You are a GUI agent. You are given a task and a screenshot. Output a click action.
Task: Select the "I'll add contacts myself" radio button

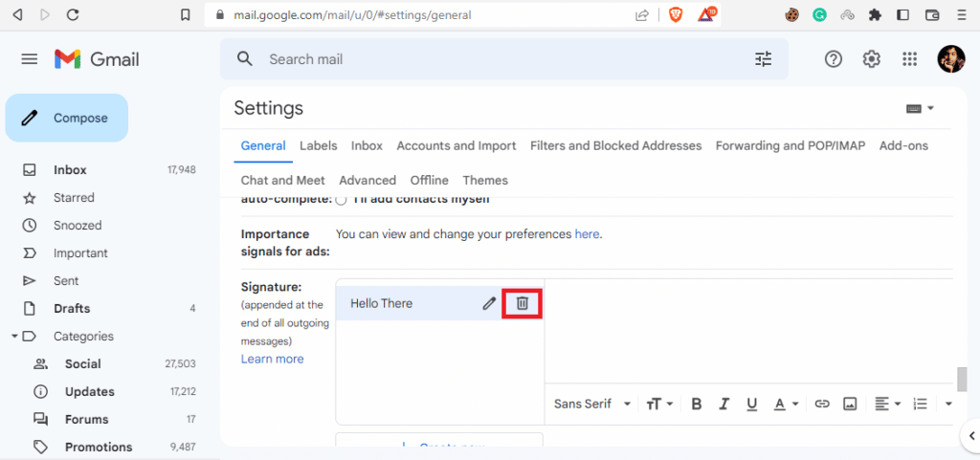pyautogui.click(x=341, y=199)
